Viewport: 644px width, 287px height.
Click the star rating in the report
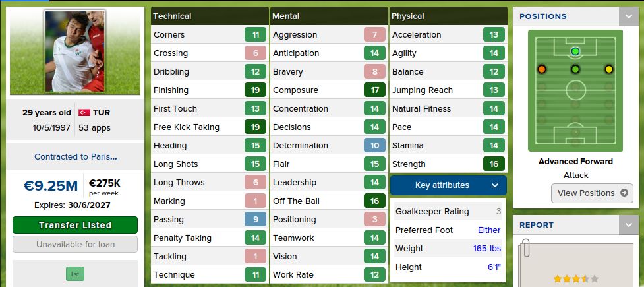pos(575,279)
